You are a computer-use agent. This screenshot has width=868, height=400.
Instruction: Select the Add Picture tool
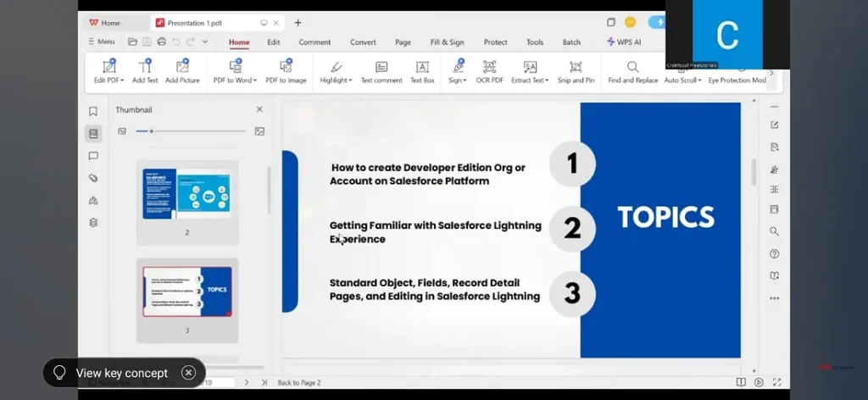[182, 67]
